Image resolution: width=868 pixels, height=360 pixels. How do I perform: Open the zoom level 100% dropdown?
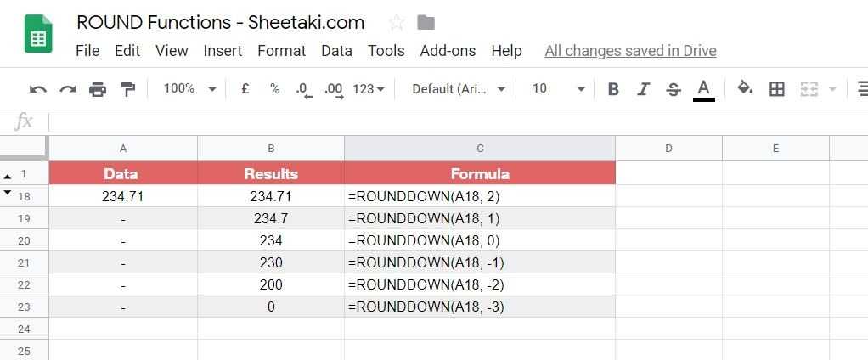pos(189,88)
